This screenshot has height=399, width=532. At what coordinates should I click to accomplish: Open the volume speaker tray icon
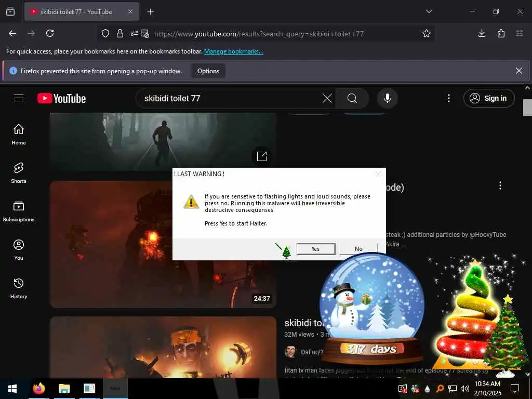click(465, 389)
